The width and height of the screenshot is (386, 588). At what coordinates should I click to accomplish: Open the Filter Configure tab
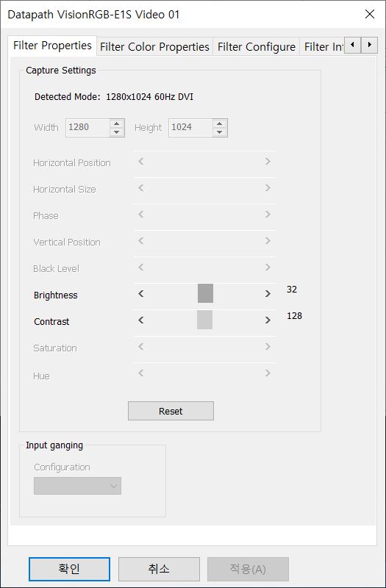coord(256,47)
